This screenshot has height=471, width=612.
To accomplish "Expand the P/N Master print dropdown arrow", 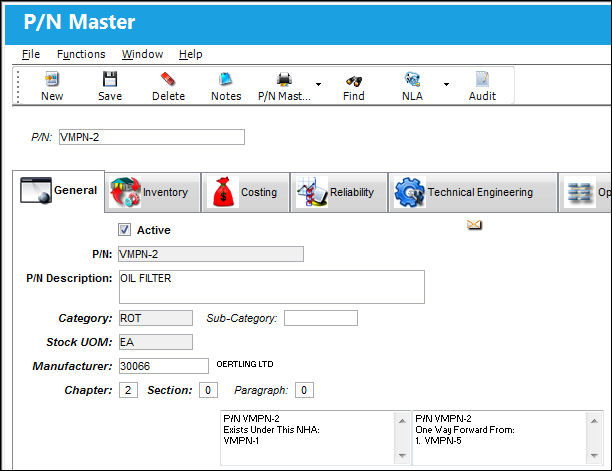I will (318, 84).
